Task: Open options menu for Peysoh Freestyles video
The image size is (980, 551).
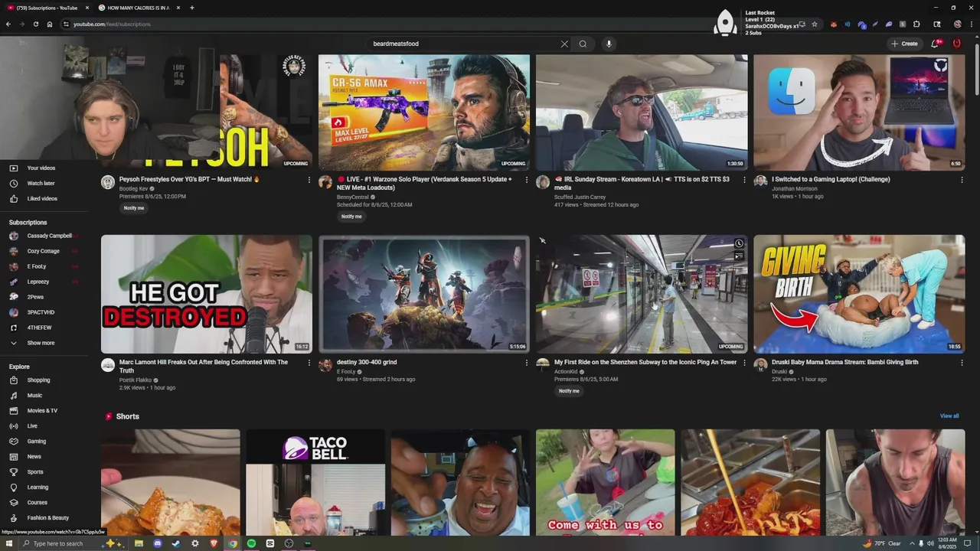Action: (x=309, y=180)
